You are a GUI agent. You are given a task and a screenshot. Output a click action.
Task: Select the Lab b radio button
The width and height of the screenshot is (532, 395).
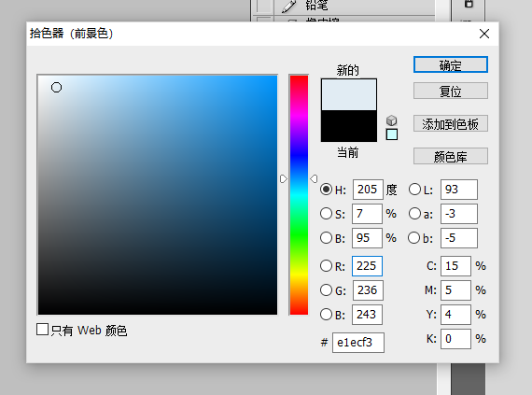click(413, 238)
